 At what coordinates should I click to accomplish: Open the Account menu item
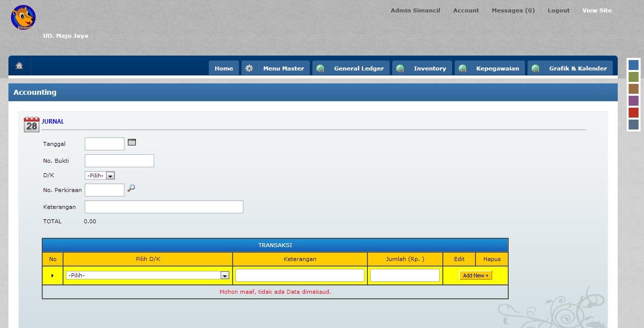466,10
